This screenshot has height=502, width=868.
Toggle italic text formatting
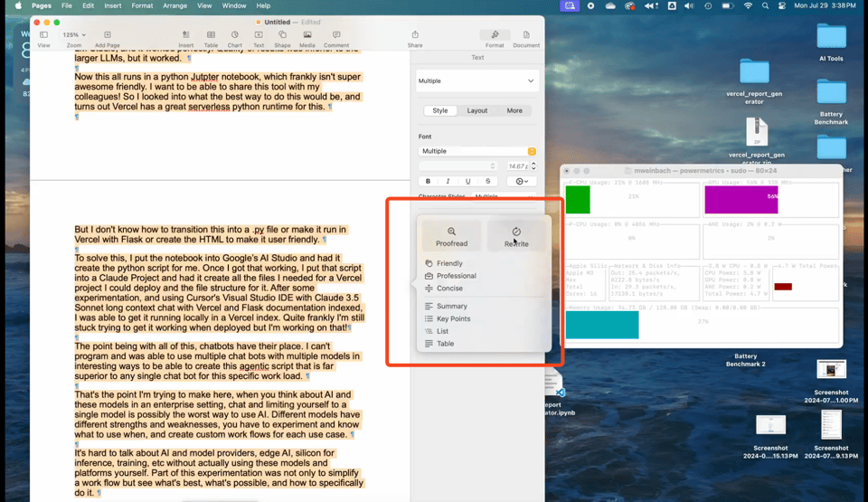448,181
